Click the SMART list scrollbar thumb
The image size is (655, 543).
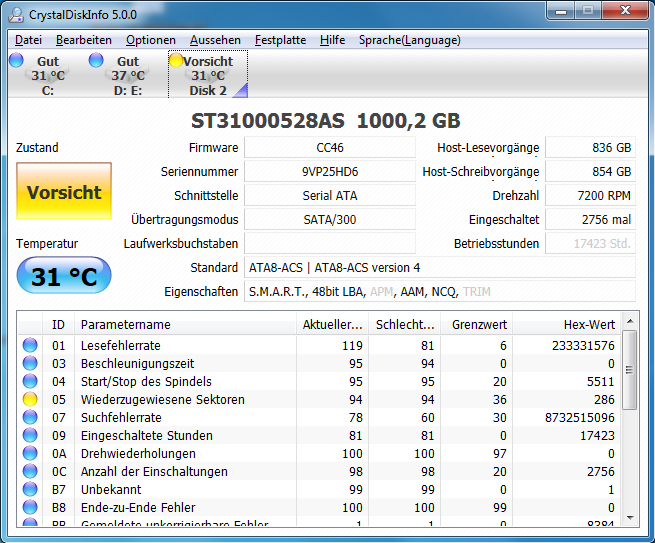[x=630, y=370]
